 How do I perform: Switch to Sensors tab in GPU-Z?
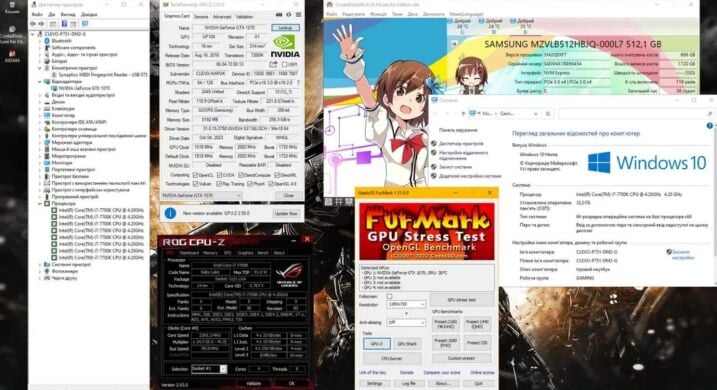(201, 16)
